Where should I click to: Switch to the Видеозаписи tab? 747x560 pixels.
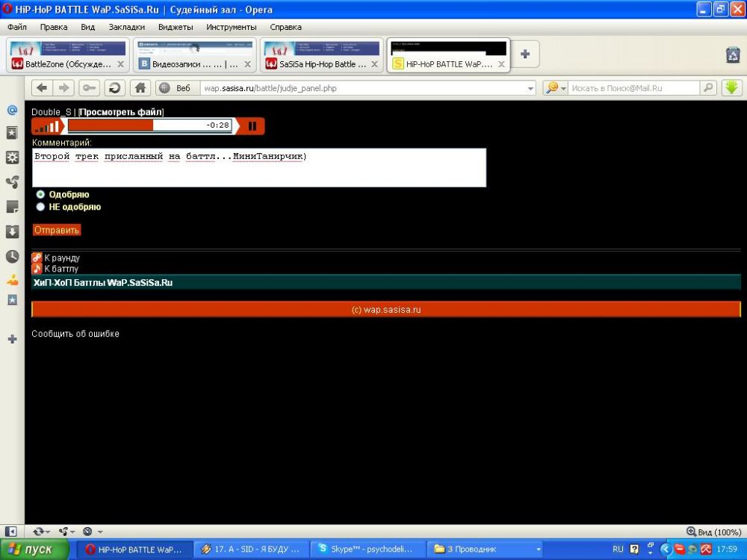click(x=194, y=55)
